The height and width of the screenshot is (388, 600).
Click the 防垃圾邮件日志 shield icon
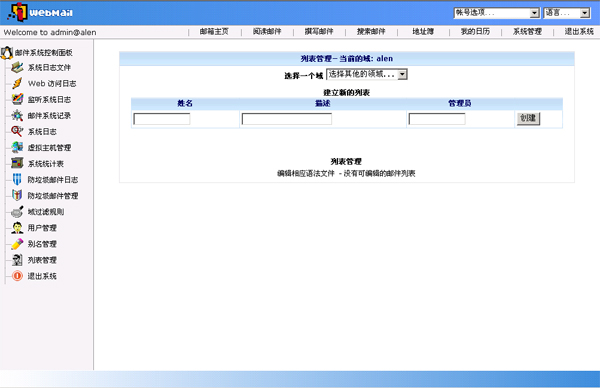17,179
